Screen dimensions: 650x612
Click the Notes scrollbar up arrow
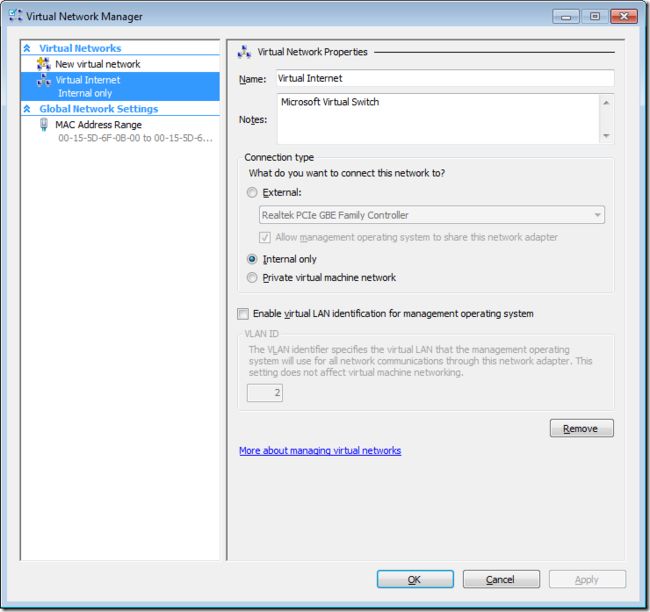click(x=606, y=102)
